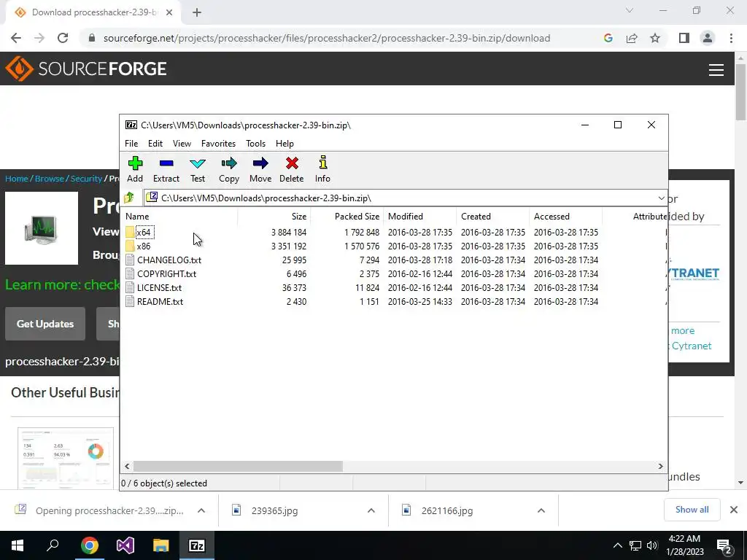Click the Chrome address bar URL
Screen dimensions: 747x560
326,38
